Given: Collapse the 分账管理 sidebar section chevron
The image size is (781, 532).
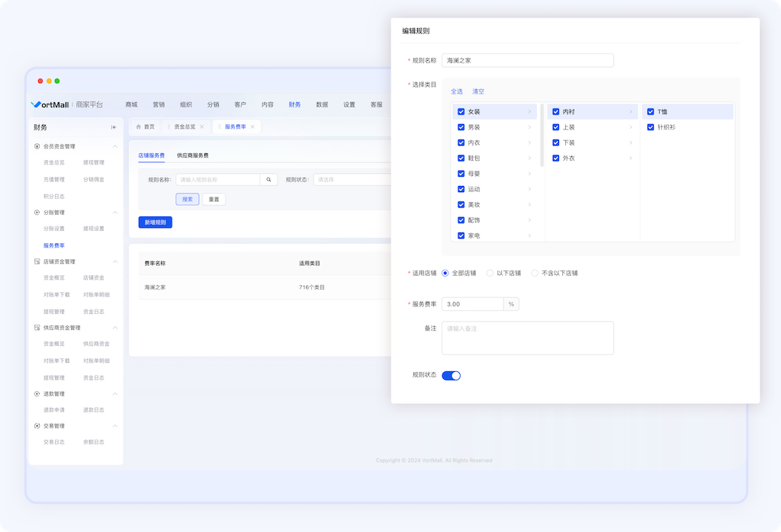Looking at the screenshot, I should (x=115, y=213).
